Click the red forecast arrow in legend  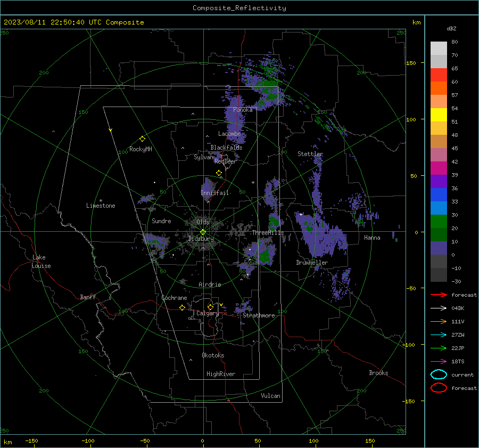click(x=439, y=295)
